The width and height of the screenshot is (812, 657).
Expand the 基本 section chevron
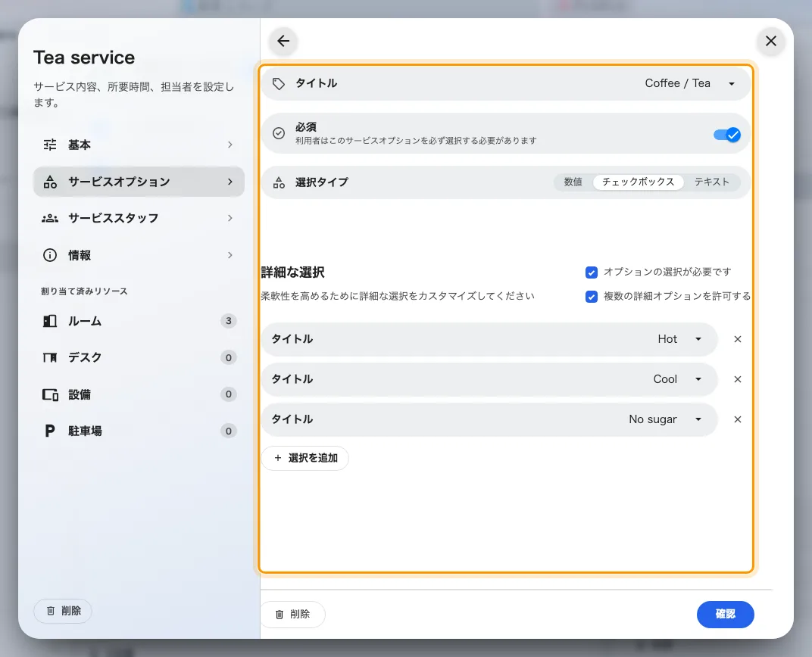(x=230, y=145)
